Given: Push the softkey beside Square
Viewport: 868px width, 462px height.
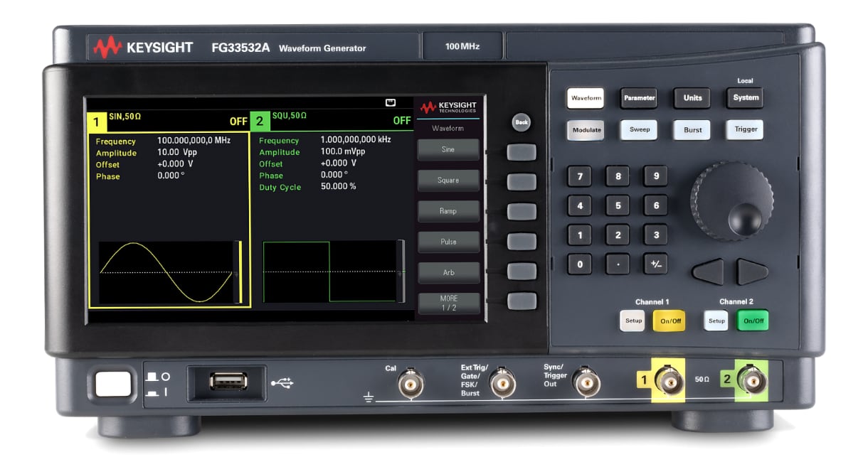Looking at the screenshot, I should tap(522, 182).
